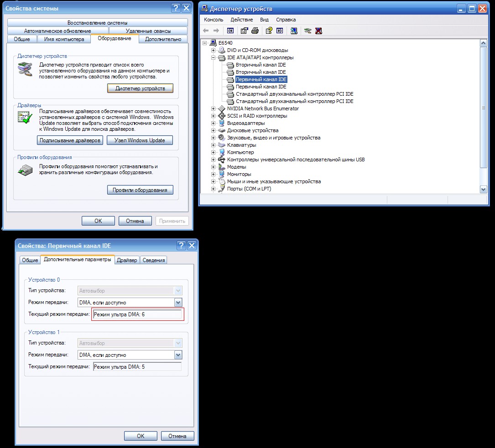
Task: Select the first Вторичный канал IDE item
Action: click(261, 65)
